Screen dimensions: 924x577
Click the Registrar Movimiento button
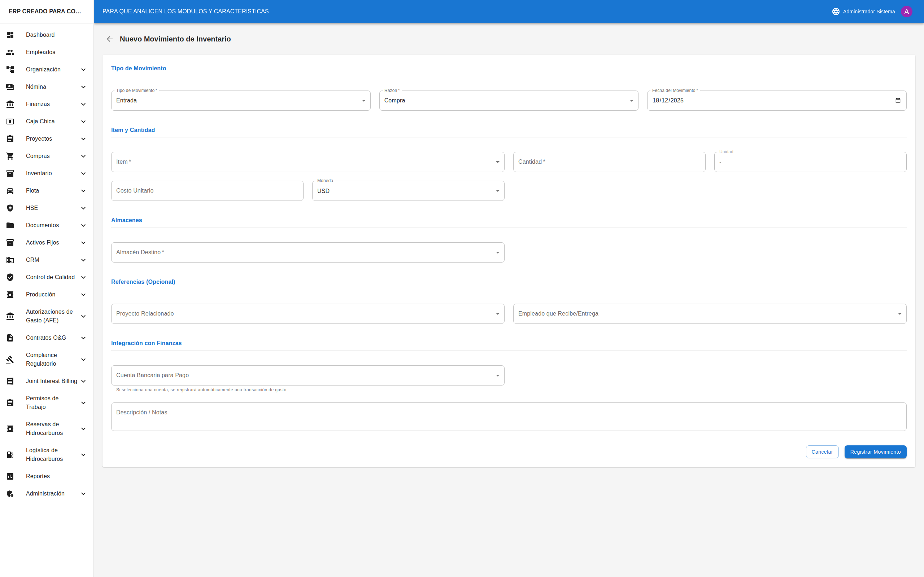click(875, 452)
